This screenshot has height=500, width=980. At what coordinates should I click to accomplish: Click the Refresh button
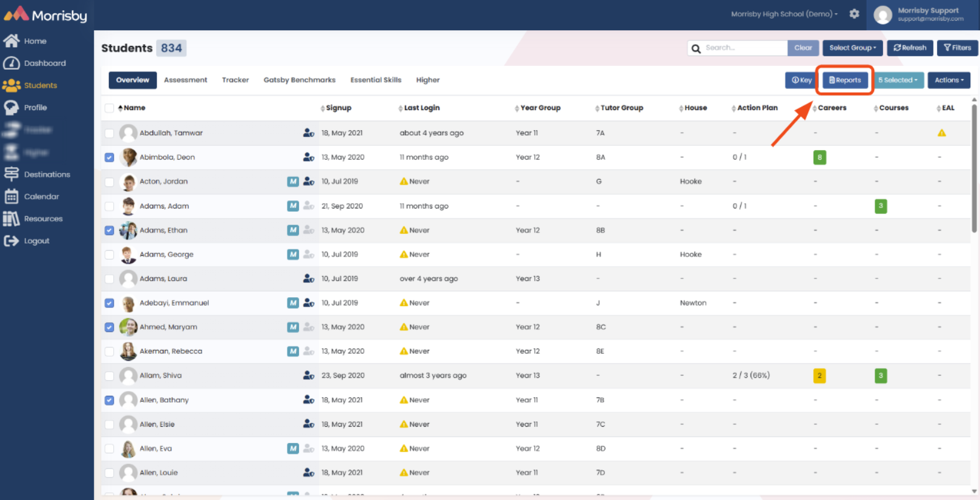[910, 48]
